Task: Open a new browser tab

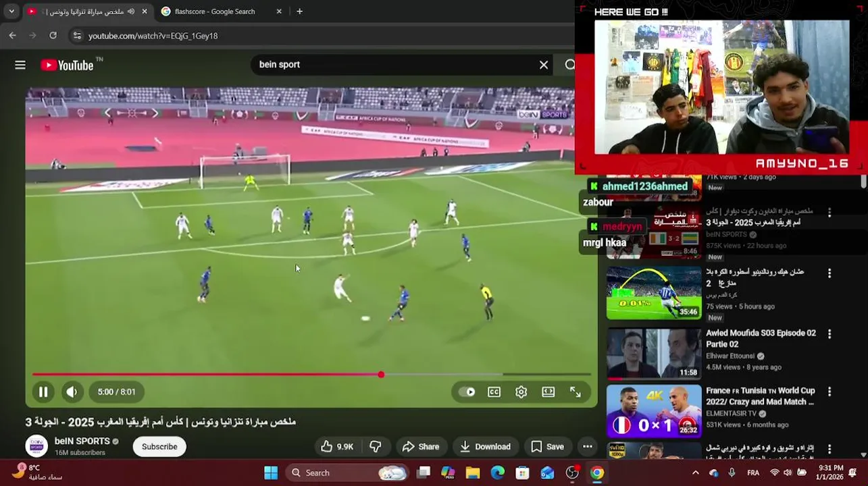Action: [299, 11]
